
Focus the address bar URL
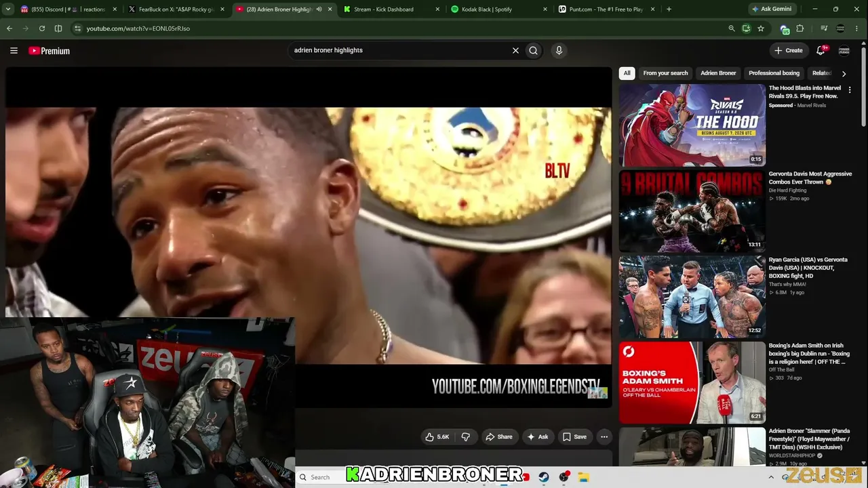[x=138, y=28]
